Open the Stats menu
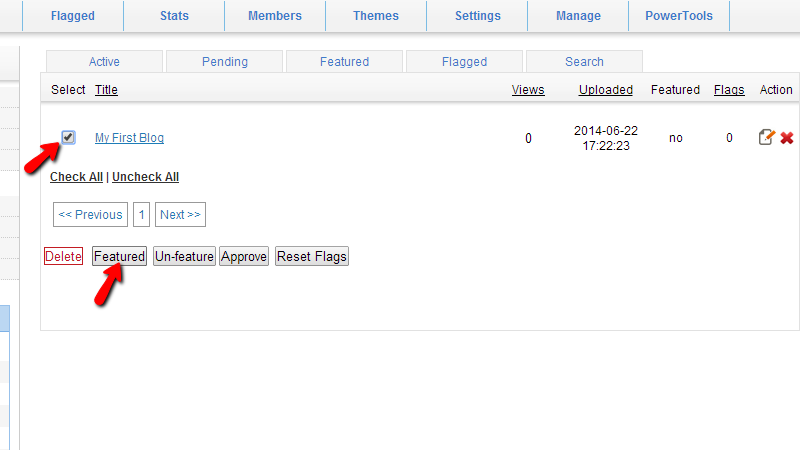This screenshot has height=450, width=800. (x=174, y=16)
